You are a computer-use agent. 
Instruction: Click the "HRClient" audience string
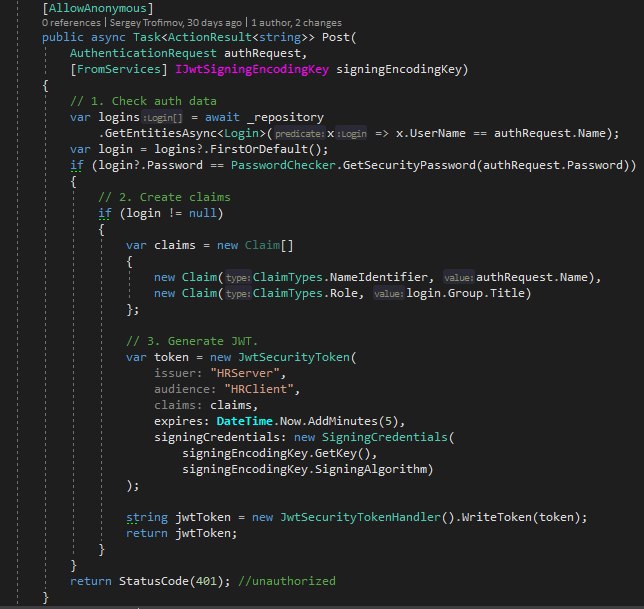pyautogui.click(x=259, y=389)
